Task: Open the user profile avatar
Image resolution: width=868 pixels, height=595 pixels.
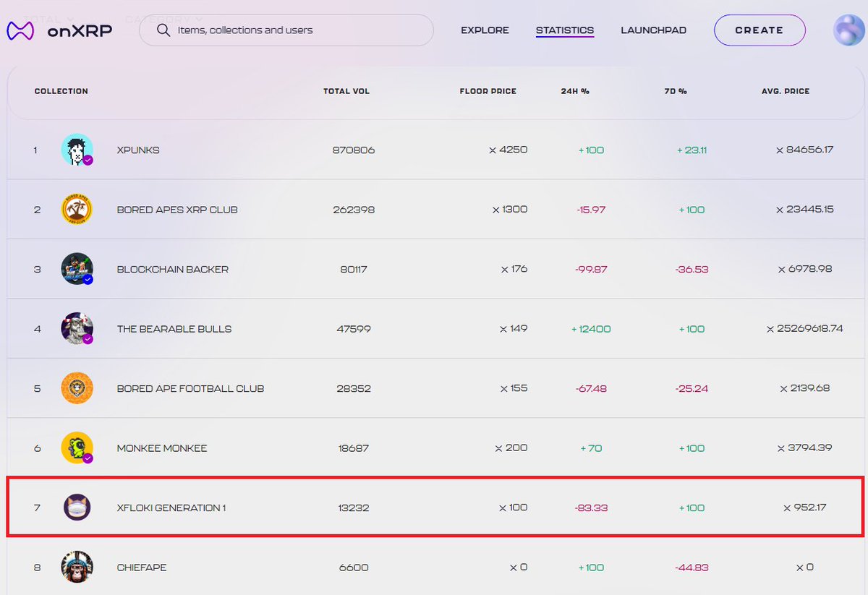Action: [848, 30]
